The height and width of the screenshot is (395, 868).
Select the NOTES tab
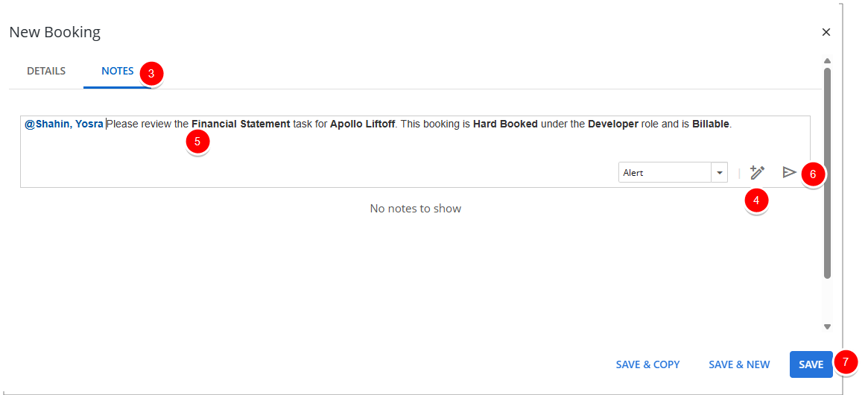tap(118, 72)
